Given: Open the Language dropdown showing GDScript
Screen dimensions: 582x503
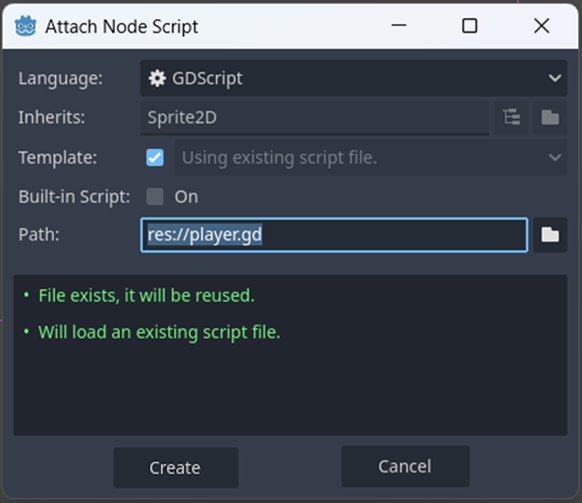Looking at the screenshot, I should click(x=353, y=78).
